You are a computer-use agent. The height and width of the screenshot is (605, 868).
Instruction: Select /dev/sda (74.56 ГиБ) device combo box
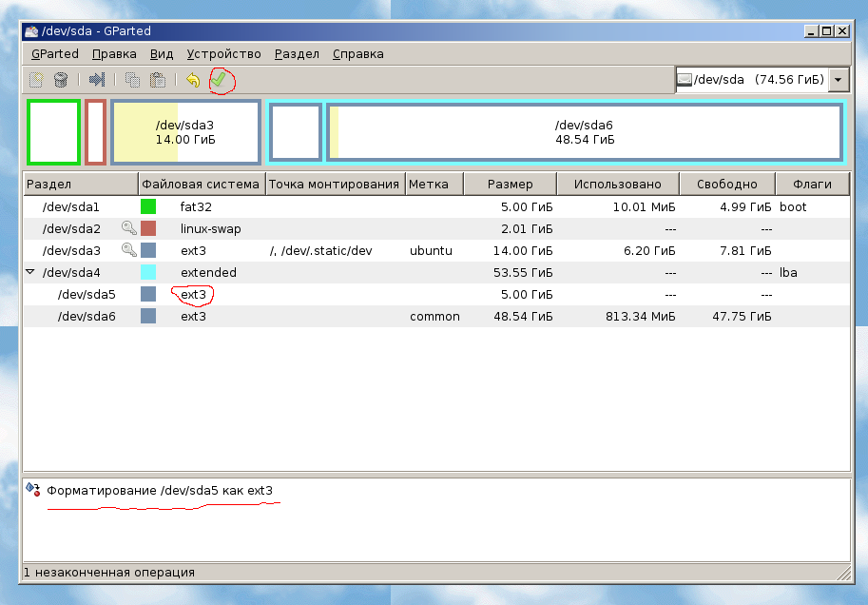pos(762,80)
